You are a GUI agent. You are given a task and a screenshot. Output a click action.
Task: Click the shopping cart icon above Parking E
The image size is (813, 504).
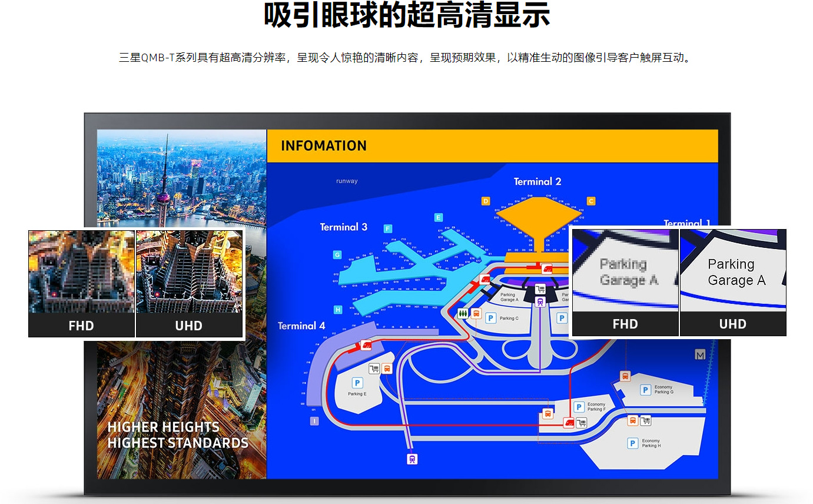(x=374, y=369)
